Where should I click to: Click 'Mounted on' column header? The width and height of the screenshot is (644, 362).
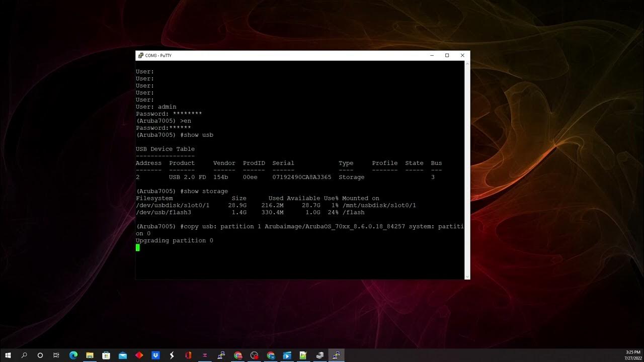coord(361,198)
